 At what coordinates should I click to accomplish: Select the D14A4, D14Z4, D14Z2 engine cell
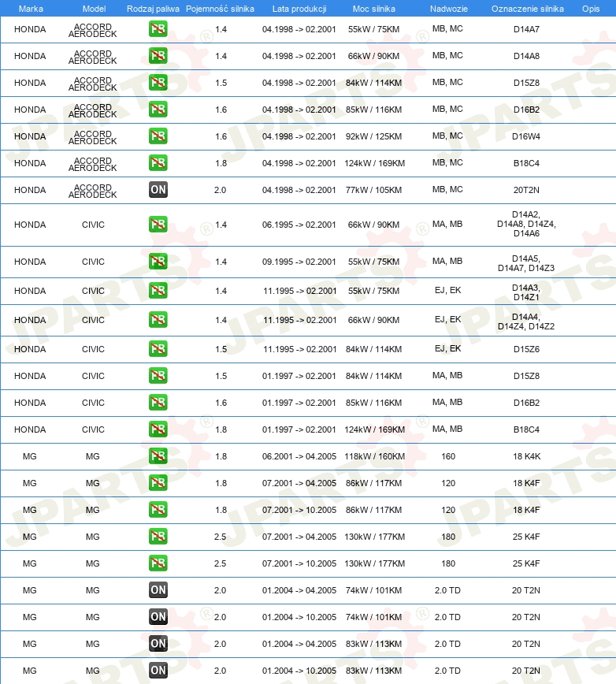pos(526,322)
